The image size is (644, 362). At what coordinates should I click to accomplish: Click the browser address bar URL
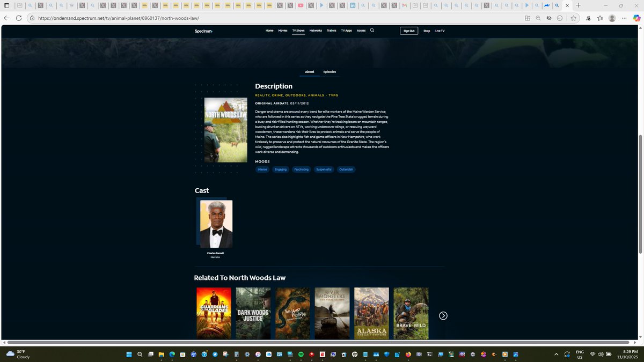(118, 18)
